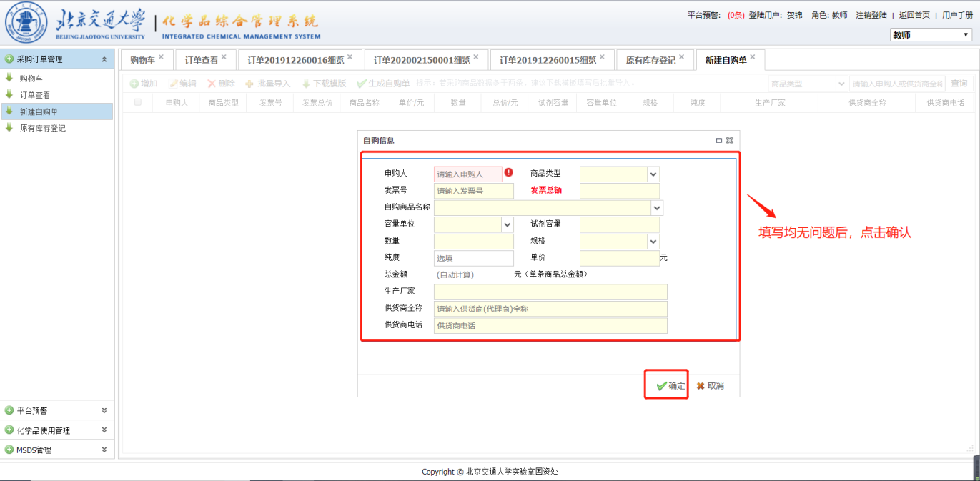Click the 编辑 edit toolbar icon
Screen dimensions: 980x481
tap(173, 84)
